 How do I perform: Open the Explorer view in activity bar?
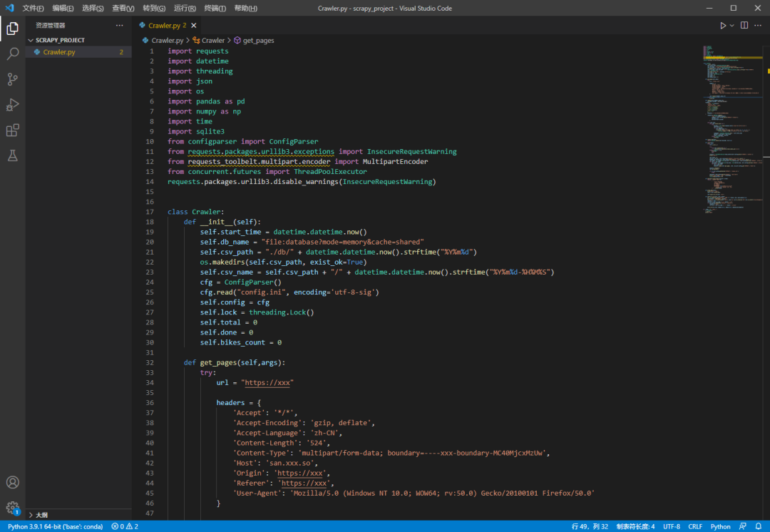(12, 29)
